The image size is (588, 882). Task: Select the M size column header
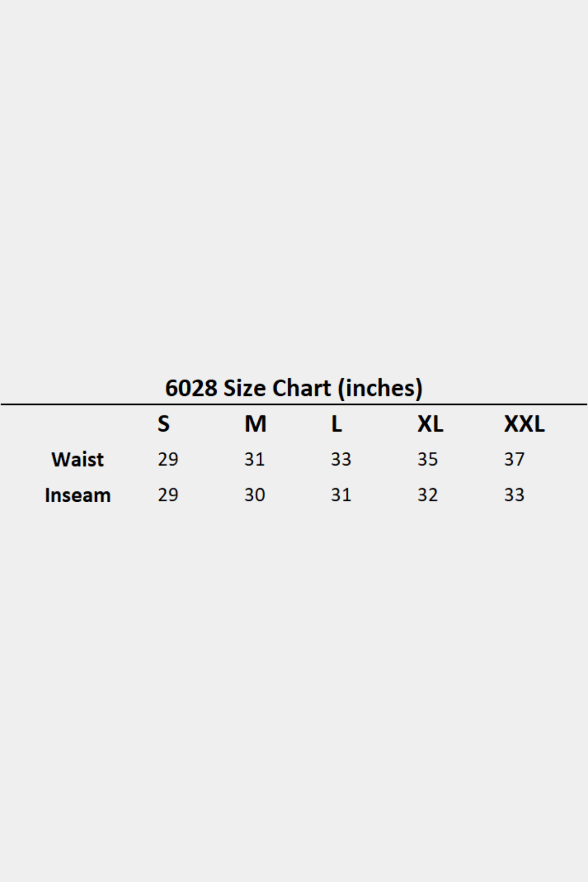coord(255,424)
